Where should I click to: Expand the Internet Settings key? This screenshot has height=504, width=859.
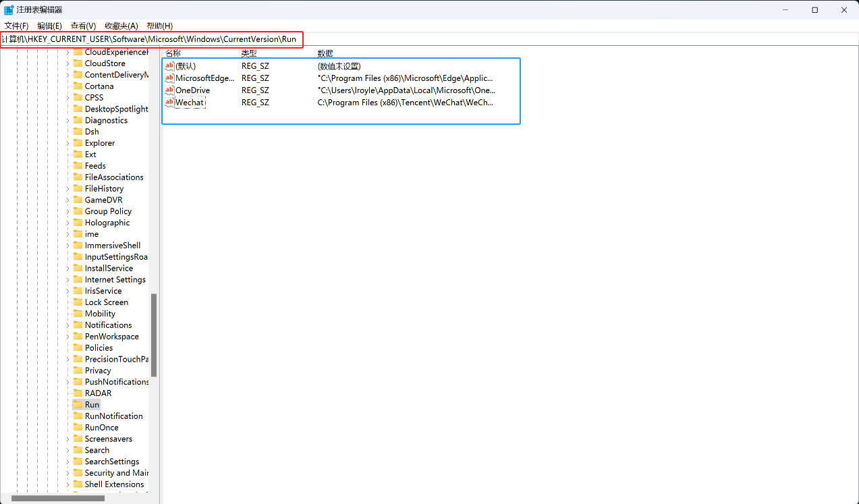[x=68, y=279]
